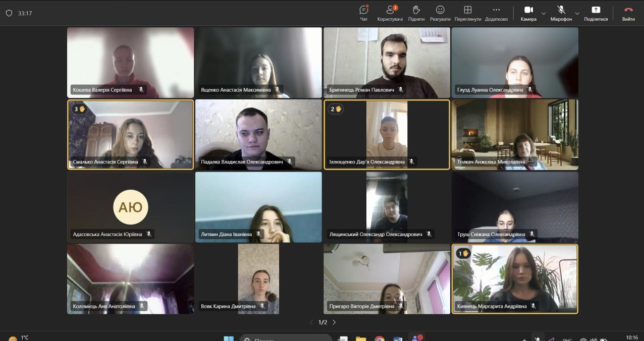
Task: Open the Користувачі participants list
Action: pos(390,13)
